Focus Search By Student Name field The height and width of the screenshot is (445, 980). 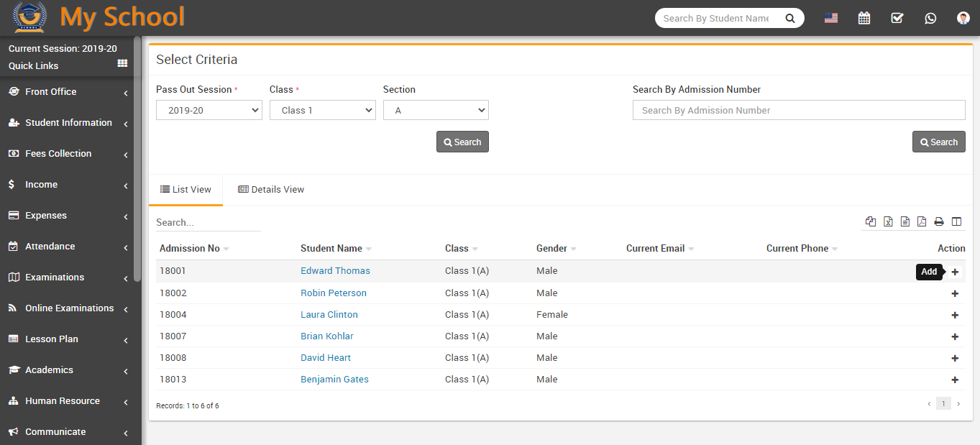[715, 18]
